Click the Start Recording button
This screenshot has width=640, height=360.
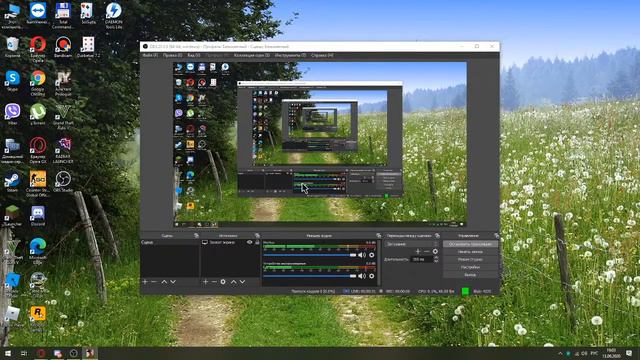pyautogui.click(x=470, y=252)
